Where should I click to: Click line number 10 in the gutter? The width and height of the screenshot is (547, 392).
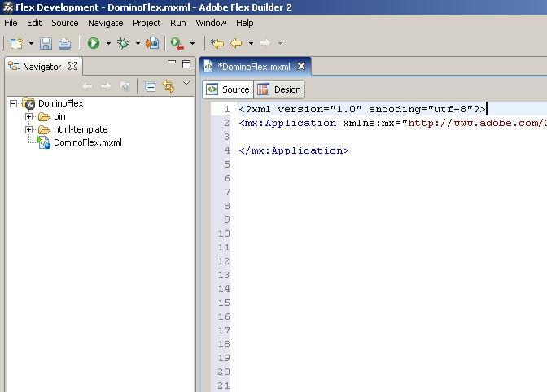224,233
